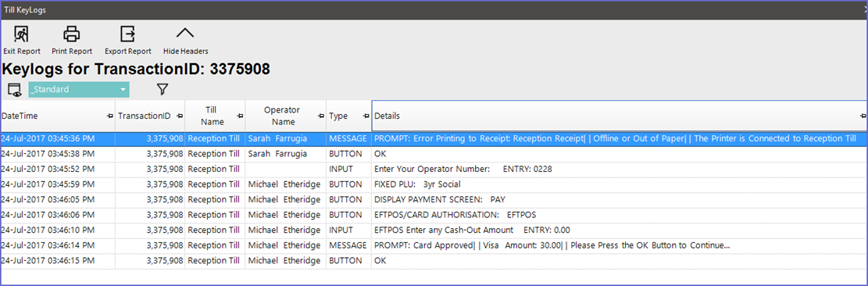This screenshot has height=286, width=868.
Task: Open the _Standard view dropdown
Action: 79,89
